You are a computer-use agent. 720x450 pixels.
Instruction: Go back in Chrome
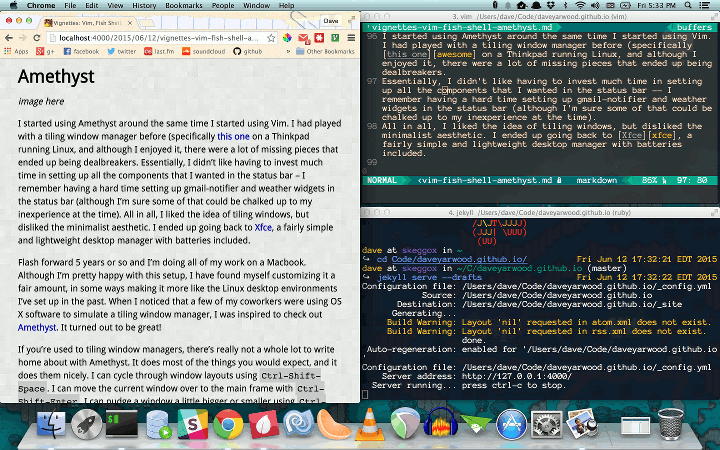pyautogui.click(x=9, y=38)
